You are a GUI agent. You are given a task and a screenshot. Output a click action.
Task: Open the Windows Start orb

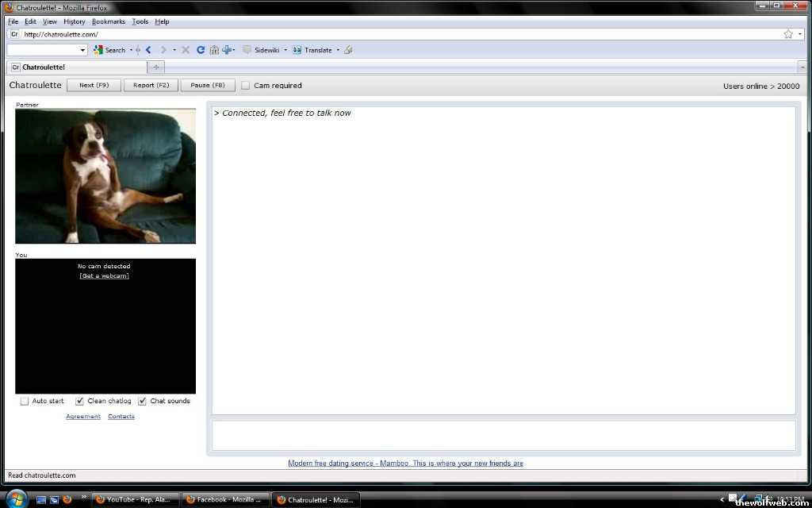click(17, 499)
